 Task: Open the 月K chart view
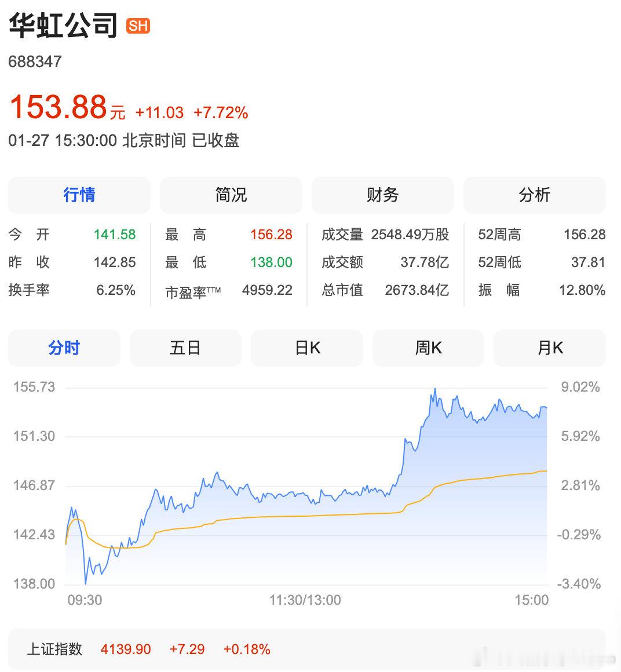click(x=549, y=348)
